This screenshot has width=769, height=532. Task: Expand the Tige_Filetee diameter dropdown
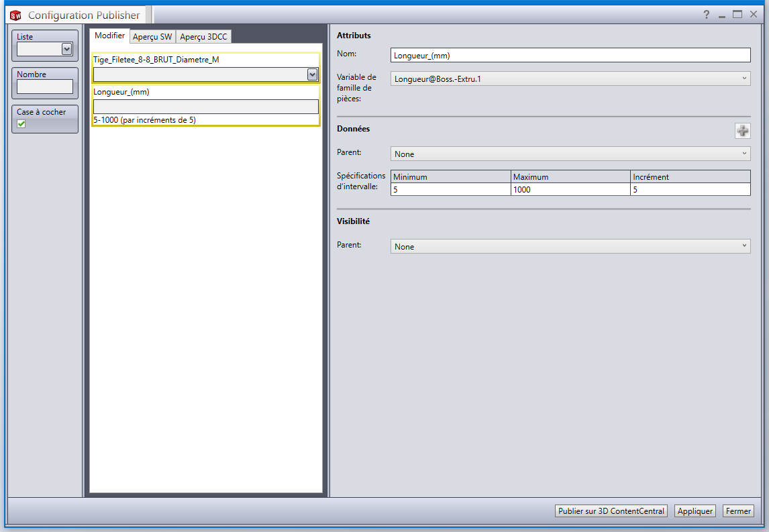click(x=312, y=74)
